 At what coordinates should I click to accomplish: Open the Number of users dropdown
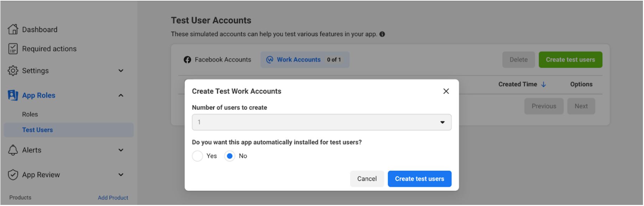click(x=321, y=122)
